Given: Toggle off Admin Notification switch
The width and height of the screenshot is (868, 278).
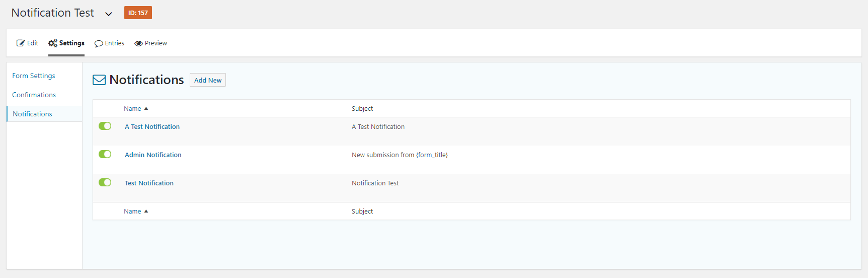Looking at the screenshot, I should pyautogui.click(x=105, y=154).
